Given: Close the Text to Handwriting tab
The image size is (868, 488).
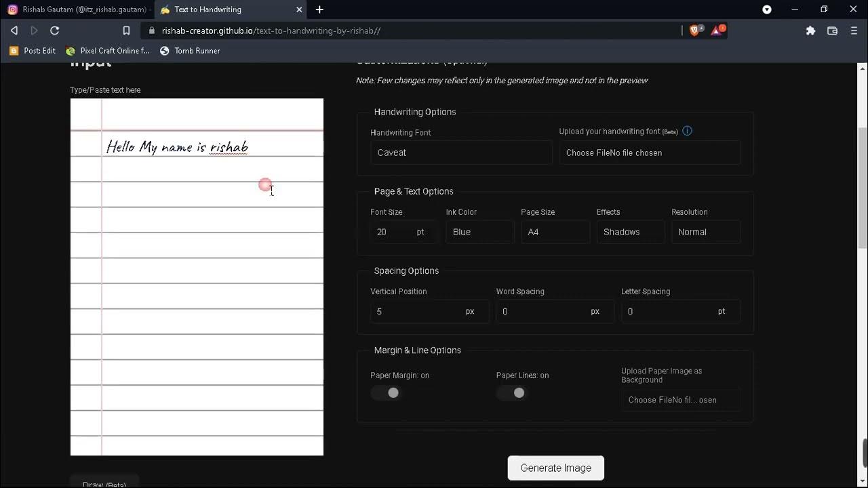Looking at the screenshot, I should [299, 9].
